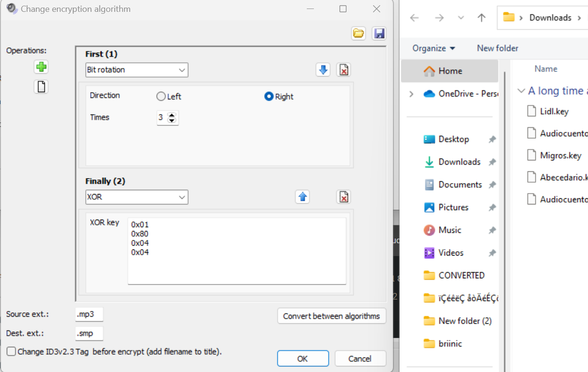Open the Organize menu
The image size is (588, 372).
pos(433,48)
